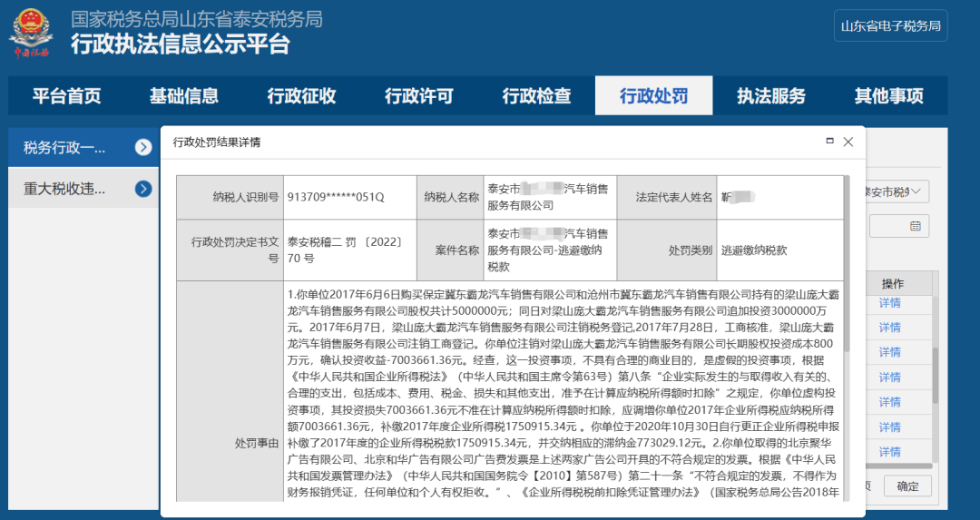Viewport: 980px width, 520px height.
Task: Select the 行政许可 tab
Action: tap(418, 95)
